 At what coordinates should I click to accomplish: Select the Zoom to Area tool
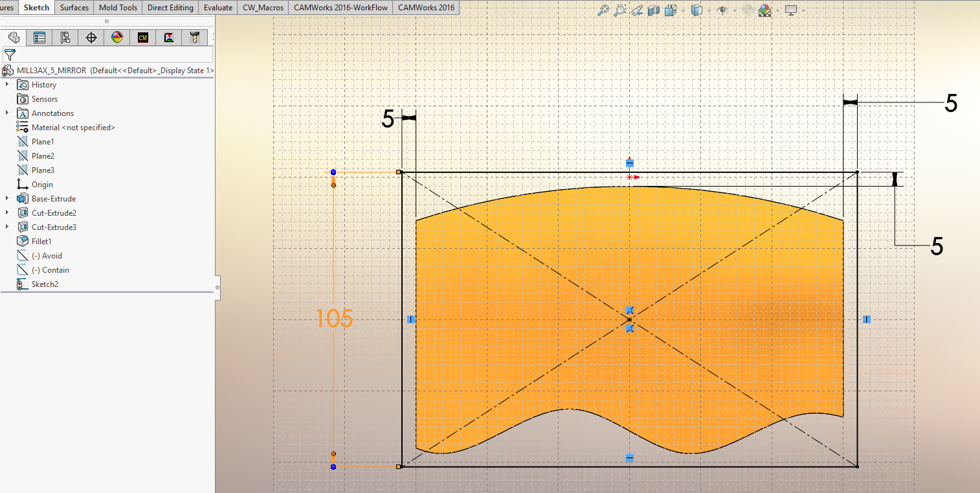pyautogui.click(x=620, y=10)
